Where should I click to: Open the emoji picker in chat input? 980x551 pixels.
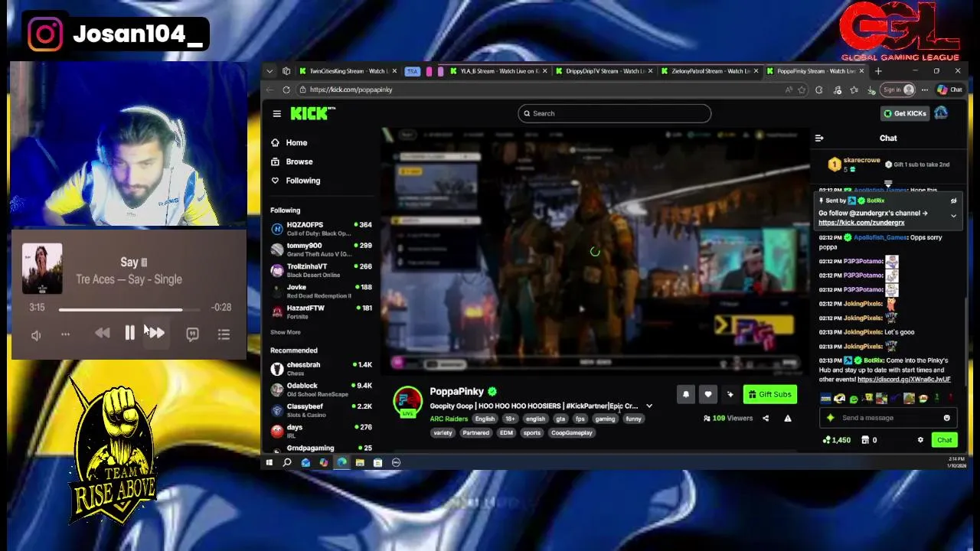pos(947,418)
